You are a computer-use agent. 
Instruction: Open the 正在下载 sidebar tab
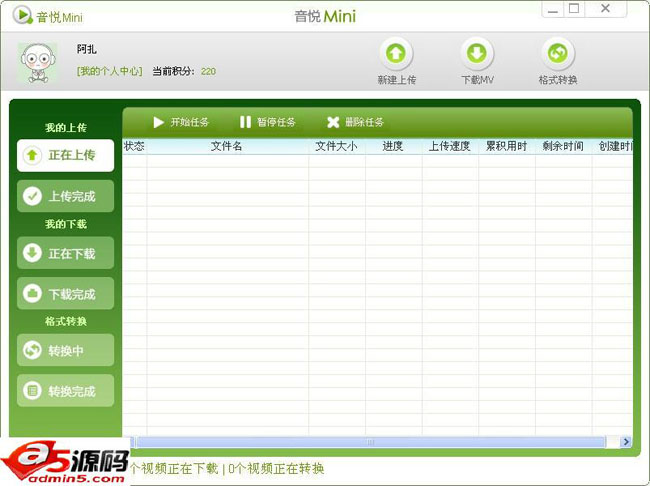pyautogui.click(x=66, y=253)
